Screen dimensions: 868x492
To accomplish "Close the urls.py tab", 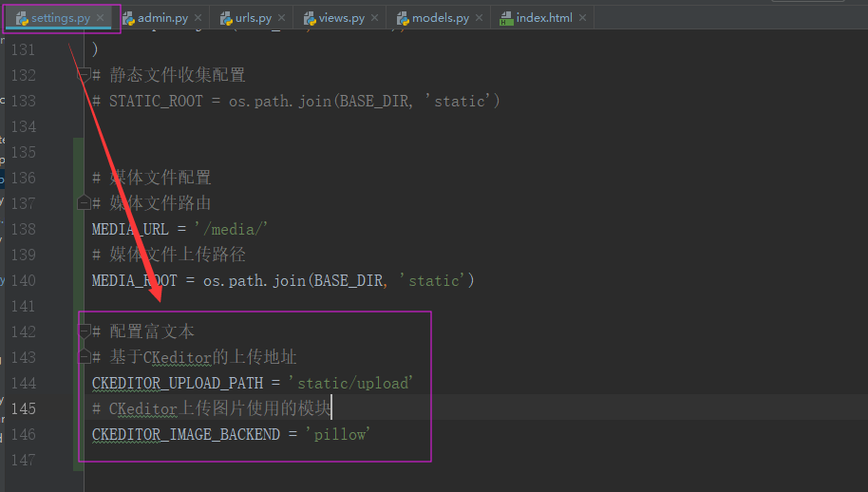I will 282,18.
